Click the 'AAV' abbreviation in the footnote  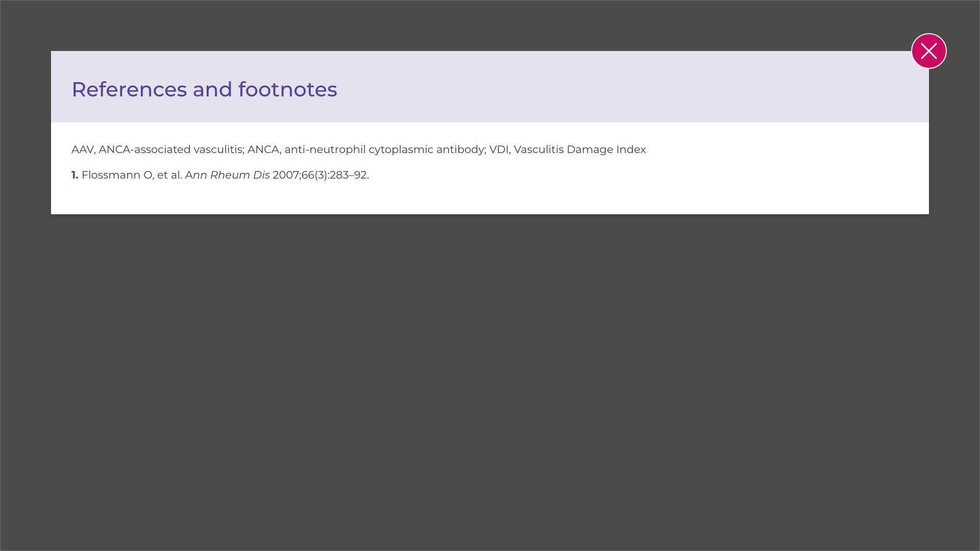tap(82, 149)
